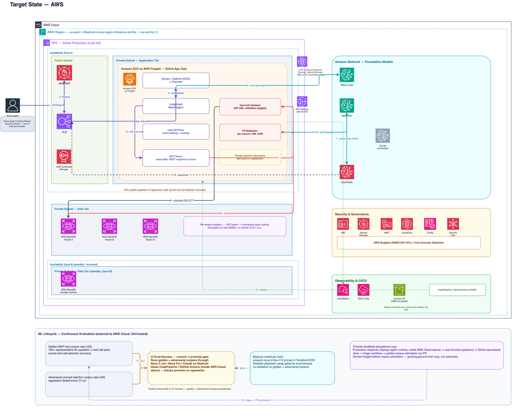Click the 'Availability Zone A' label
Image resolution: width=512 pixels, height=420 pixels.
[61, 53]
